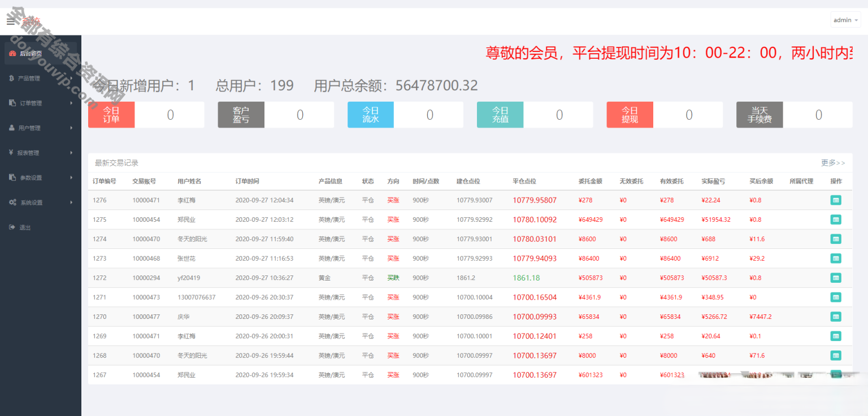868x416 pixels.
Task: Click the copy icon beside 订单管理
Action: coord(12,103)
